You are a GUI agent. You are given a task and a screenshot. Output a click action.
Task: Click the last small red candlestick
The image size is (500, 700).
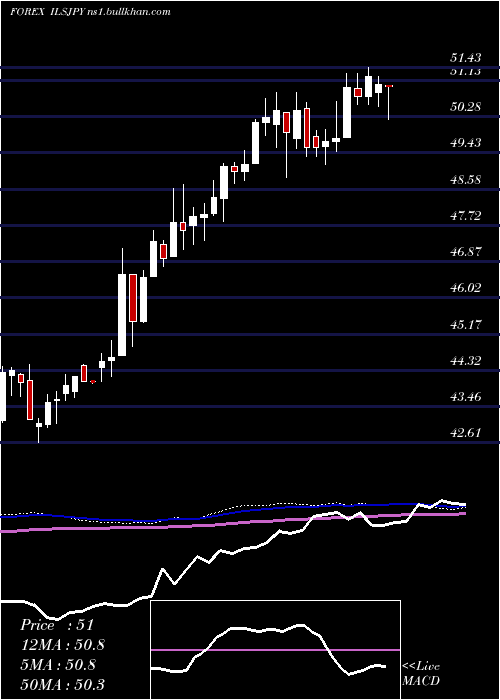pos(389,86)
